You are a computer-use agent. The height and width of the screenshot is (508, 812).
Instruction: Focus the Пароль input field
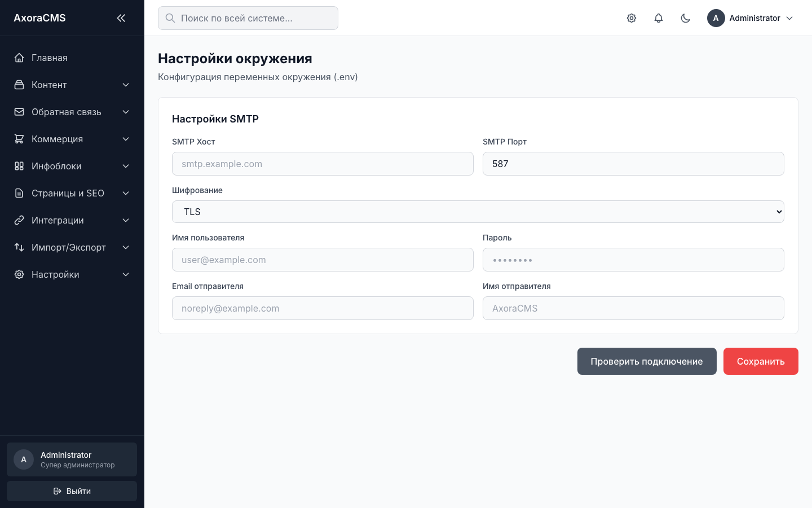click(633, 260)
